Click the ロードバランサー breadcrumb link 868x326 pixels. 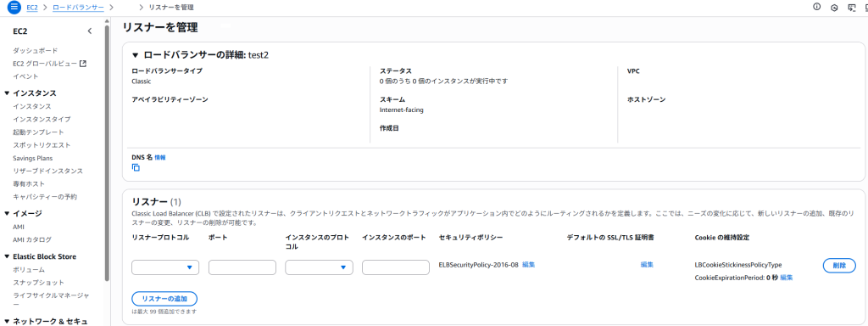(x=78, y=7)
